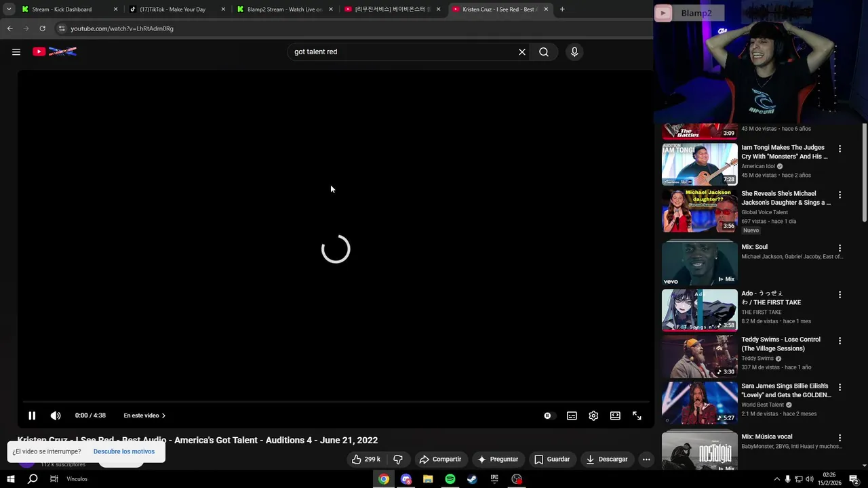Open the system volume tray icon

pos(809,479)
